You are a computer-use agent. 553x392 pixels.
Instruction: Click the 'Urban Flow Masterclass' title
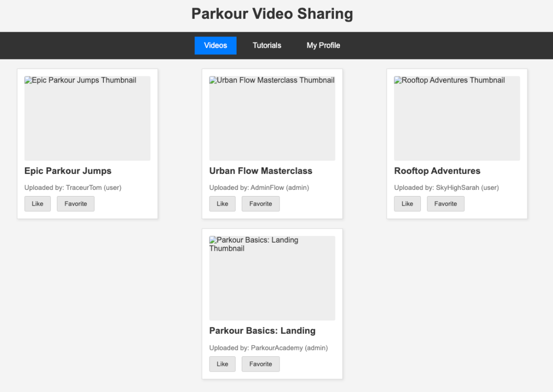261,171
